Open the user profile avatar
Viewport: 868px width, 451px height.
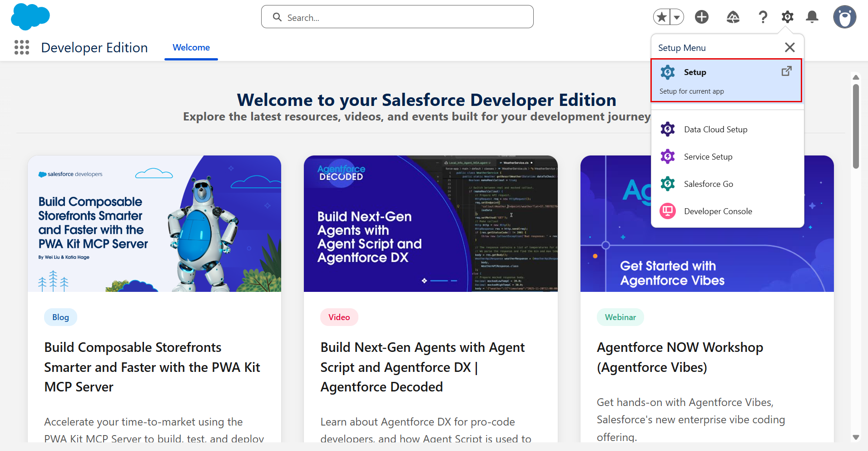click(844, 17)
